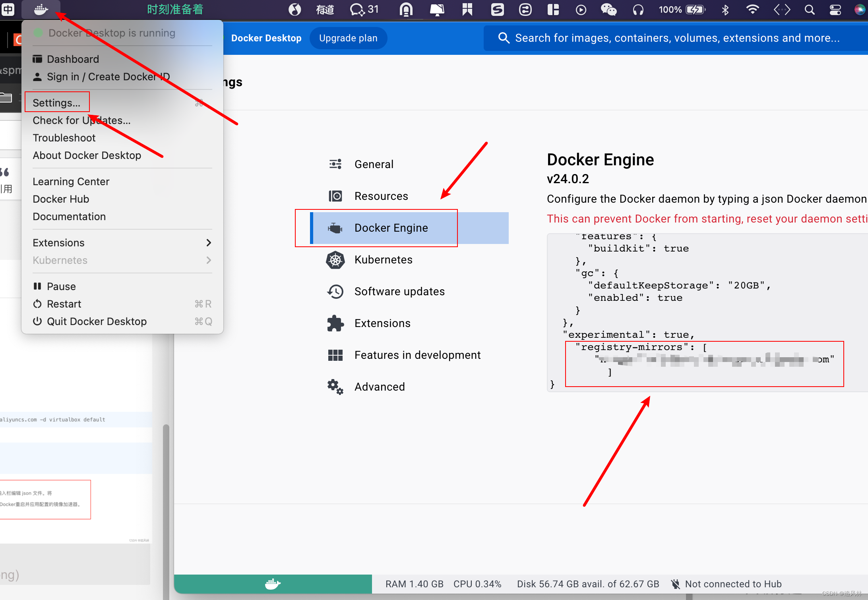Click Features in development grid icon
The height and width of the screenshot is (600, 868).
click(x=335, y=355)
